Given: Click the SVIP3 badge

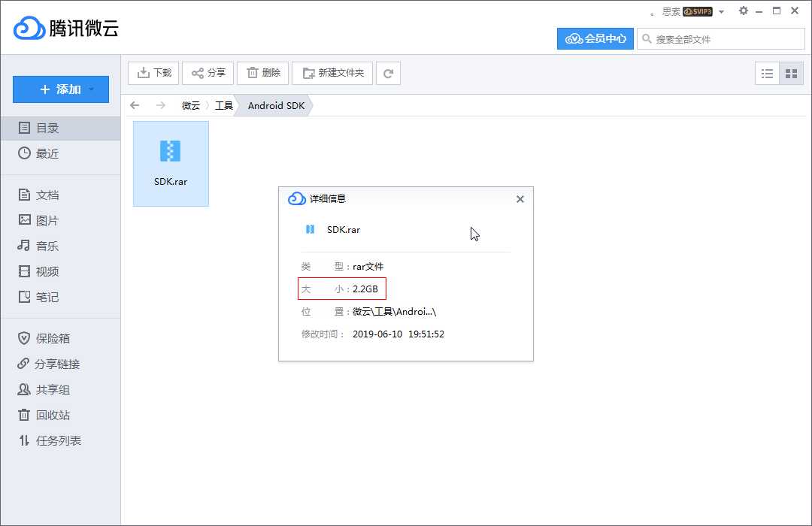Looking at the screenshot, I should 698,11.
